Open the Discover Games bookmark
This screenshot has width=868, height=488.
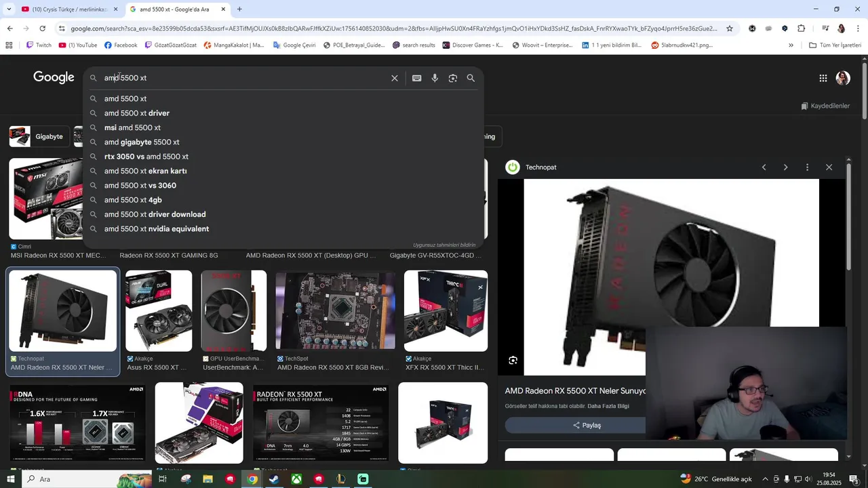[473, 45]
